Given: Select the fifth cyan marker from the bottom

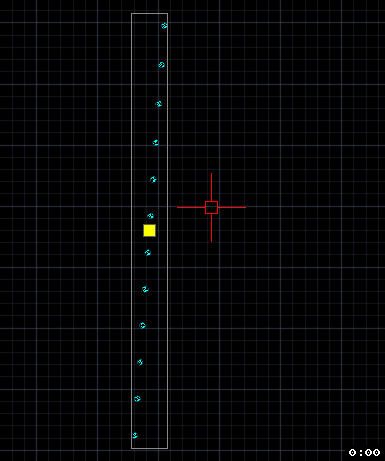Looking at the screenshot, I should tap(145, 289).
